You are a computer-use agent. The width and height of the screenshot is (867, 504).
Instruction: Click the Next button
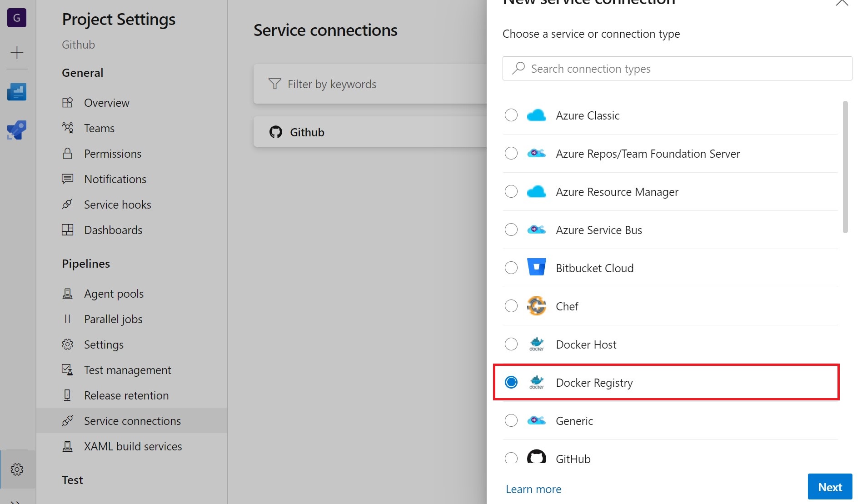[830, 487]
